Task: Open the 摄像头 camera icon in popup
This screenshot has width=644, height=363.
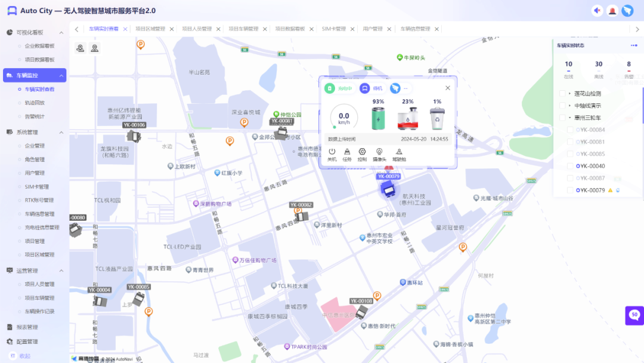Action: [379, 152]
